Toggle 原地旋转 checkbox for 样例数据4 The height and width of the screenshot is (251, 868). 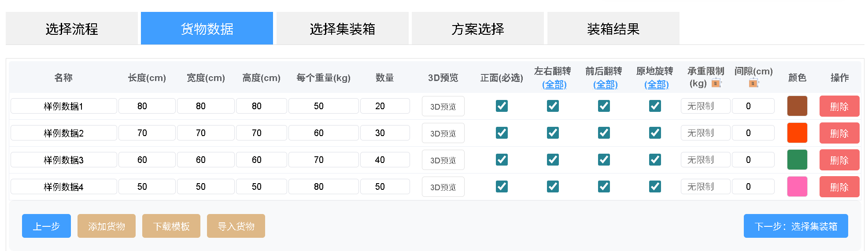click(655, 186)
